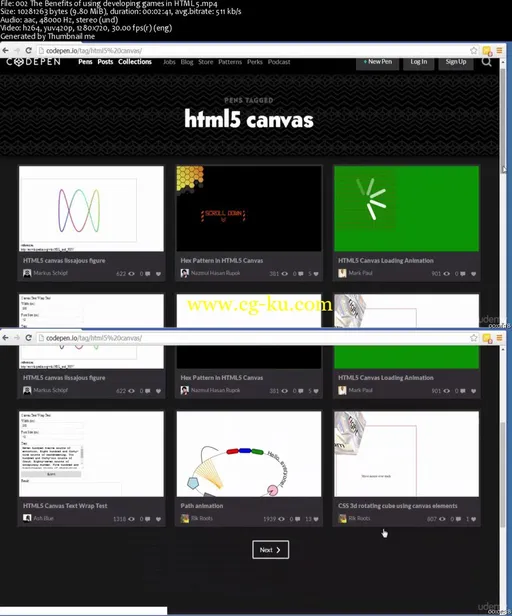This screenshot has height=616, width=512.
Task: Click heart on Loading Animation card in upper frame
Action: pos(473,274)
